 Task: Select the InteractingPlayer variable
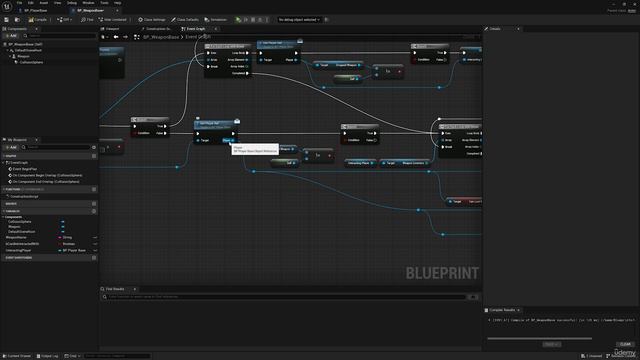click(18, 251)
